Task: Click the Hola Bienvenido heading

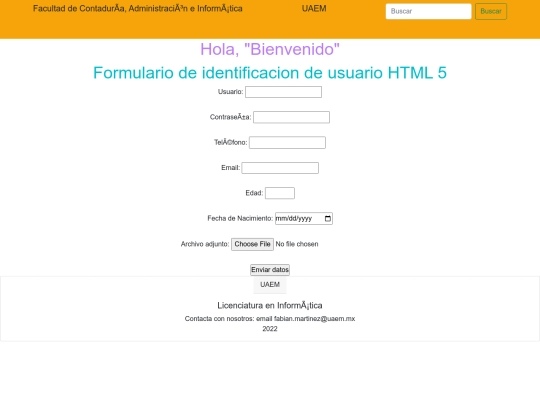Action: point(270,49)
